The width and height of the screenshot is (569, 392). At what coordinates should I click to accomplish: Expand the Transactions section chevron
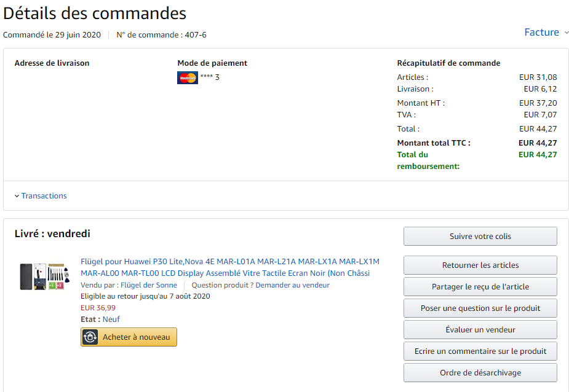[x=17, y=196]
